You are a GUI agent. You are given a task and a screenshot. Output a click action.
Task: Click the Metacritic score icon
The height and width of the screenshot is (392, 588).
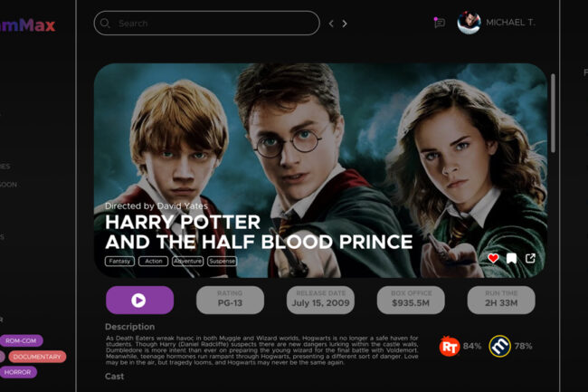[500, 346]
